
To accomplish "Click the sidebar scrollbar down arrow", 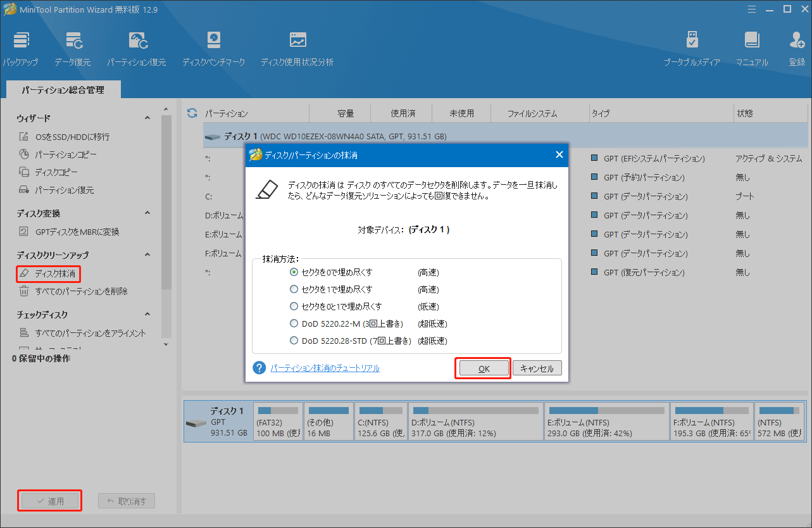I will [166, 344].
